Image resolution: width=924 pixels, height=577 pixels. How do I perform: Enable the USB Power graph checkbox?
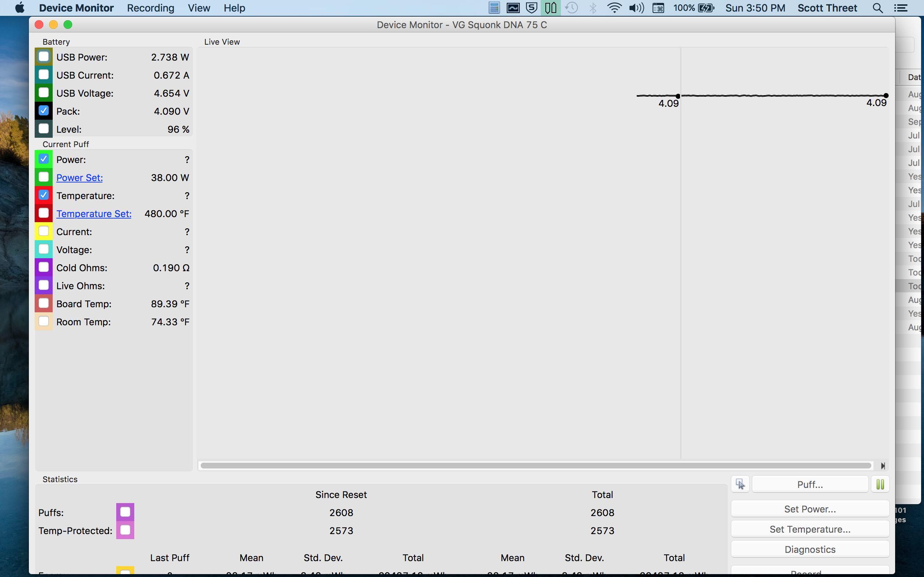pyautogui.click(x=44, y=57)
